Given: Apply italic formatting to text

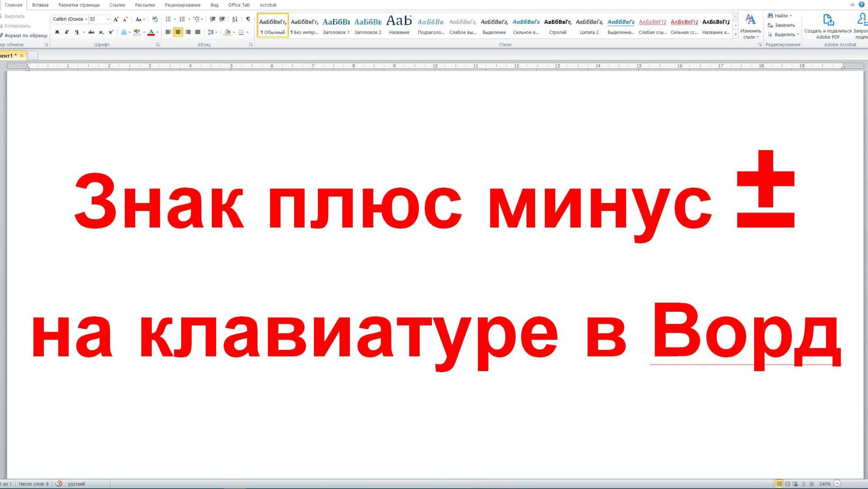Looking at the screenshot, I should [x=66, y=32].
